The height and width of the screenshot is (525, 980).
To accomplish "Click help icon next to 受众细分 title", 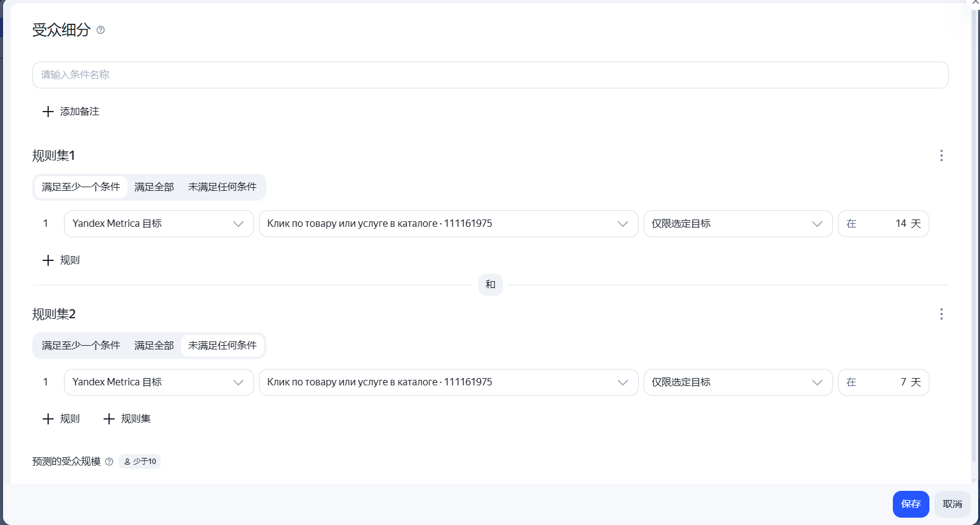I will coord(101,30).
